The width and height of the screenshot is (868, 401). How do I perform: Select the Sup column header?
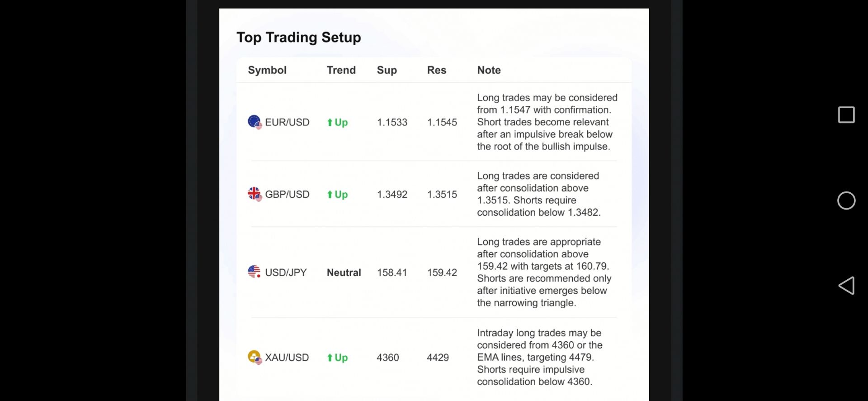(x=387, y=70)
